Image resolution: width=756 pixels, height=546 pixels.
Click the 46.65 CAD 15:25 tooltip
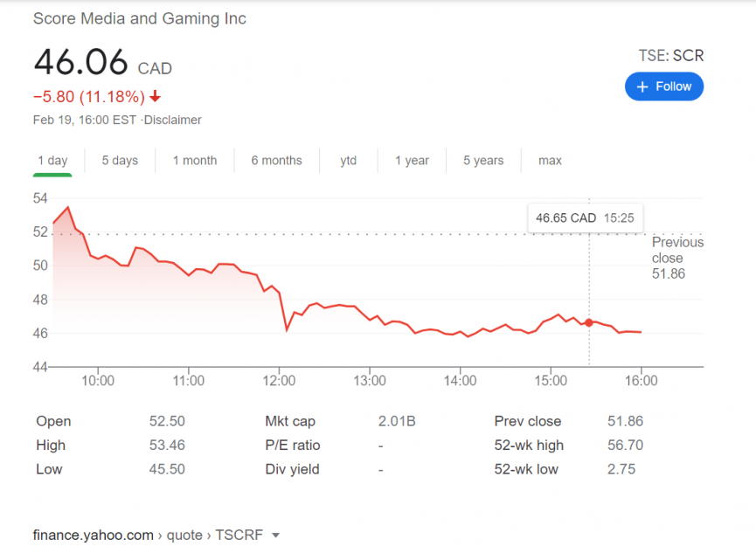[x=585, y=218]
